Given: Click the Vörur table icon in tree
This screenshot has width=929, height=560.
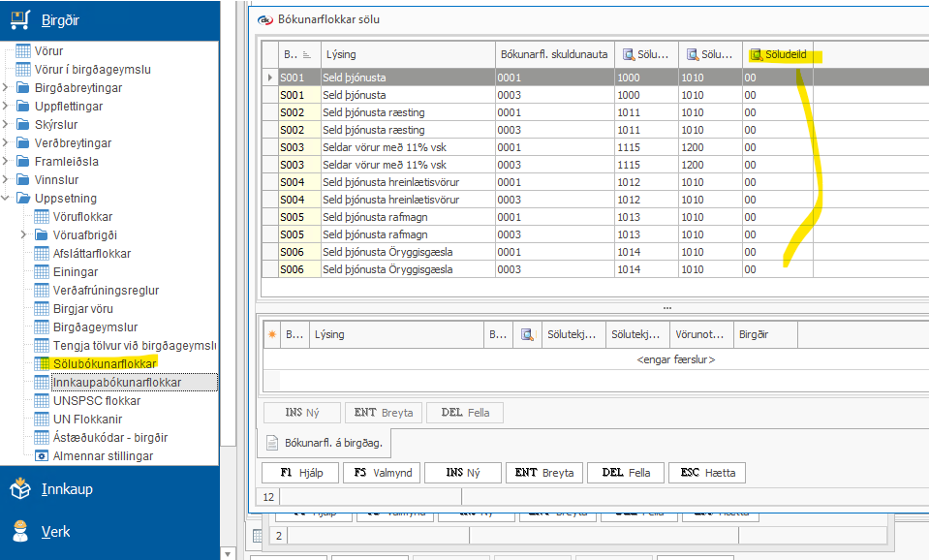Looking at the screenshot, I should 23,51.
